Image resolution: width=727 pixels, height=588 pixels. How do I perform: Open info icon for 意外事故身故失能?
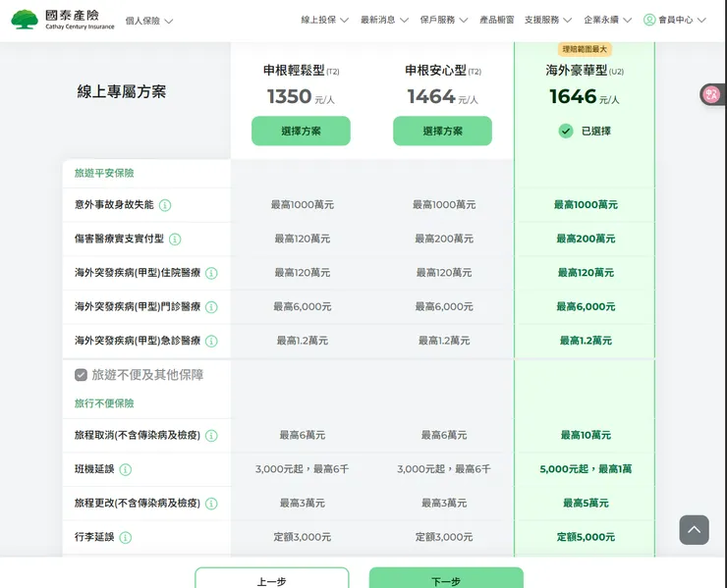click(x=165, y=205)
